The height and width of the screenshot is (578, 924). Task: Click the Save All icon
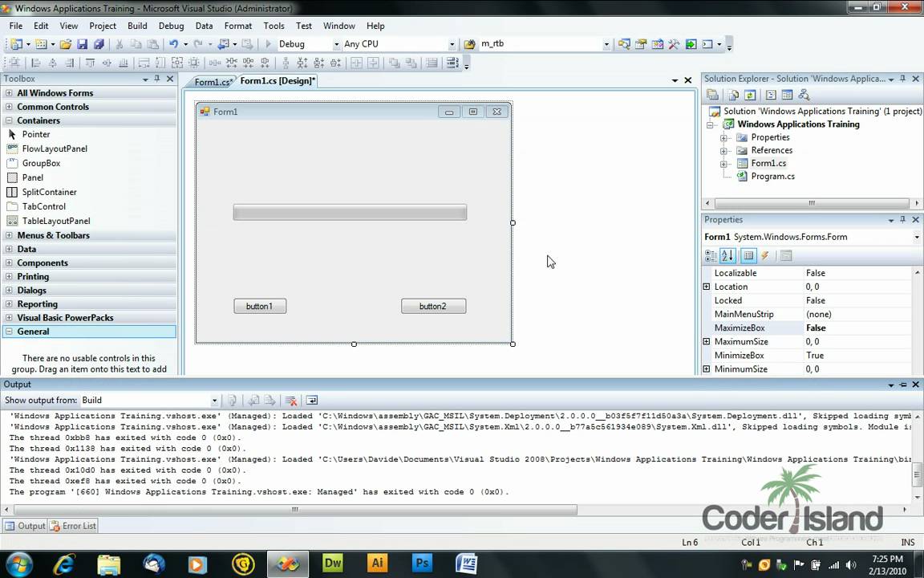tap(99, 44)
